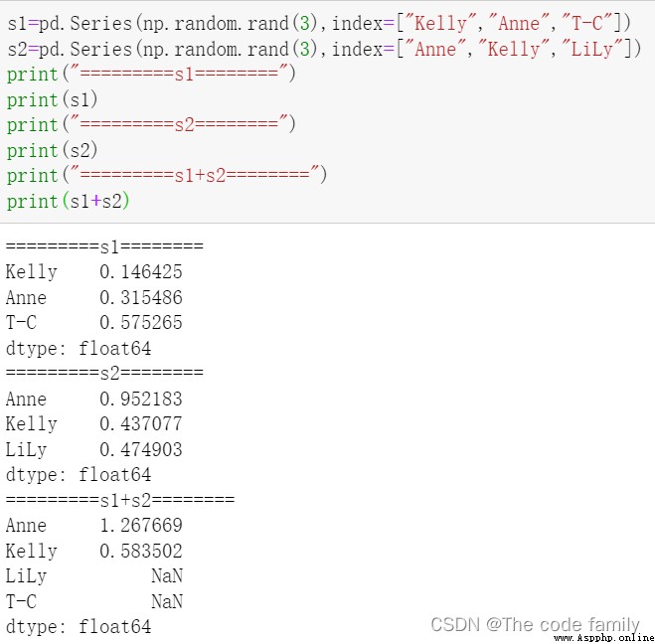Click the Kelly 0.146425 output row

(x=93, y=271)
